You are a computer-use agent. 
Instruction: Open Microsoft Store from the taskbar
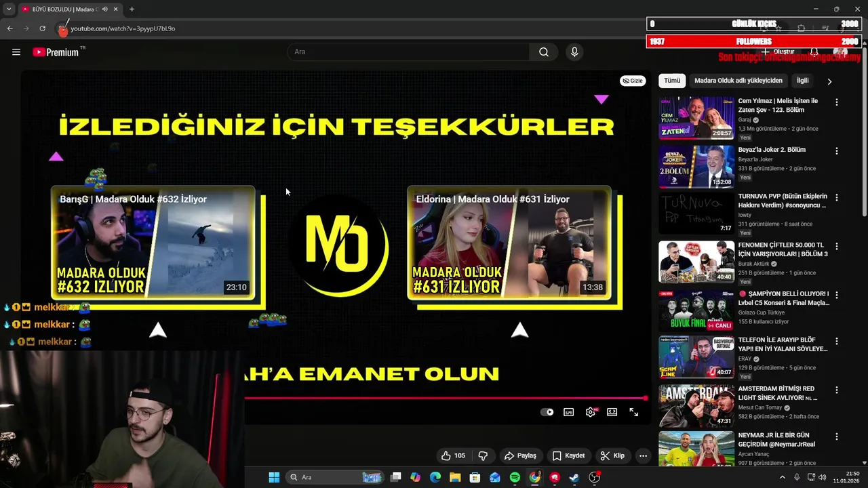[x=475, y=477]
